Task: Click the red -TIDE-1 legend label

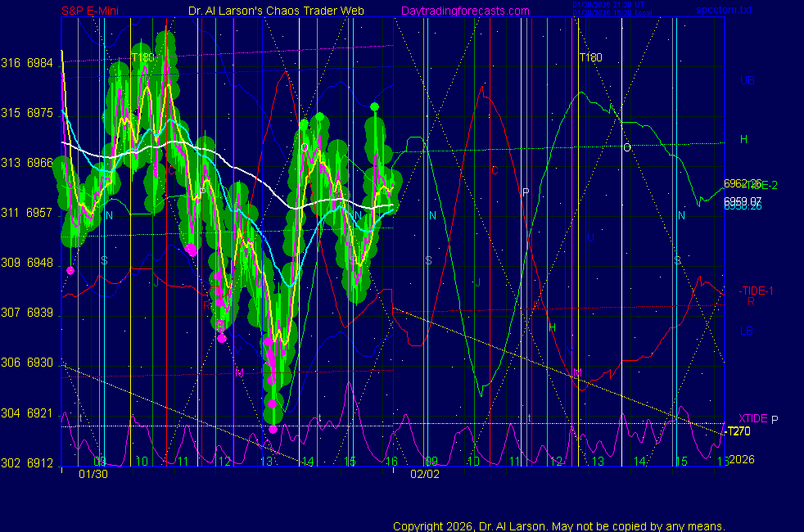Action: point(756,291)
